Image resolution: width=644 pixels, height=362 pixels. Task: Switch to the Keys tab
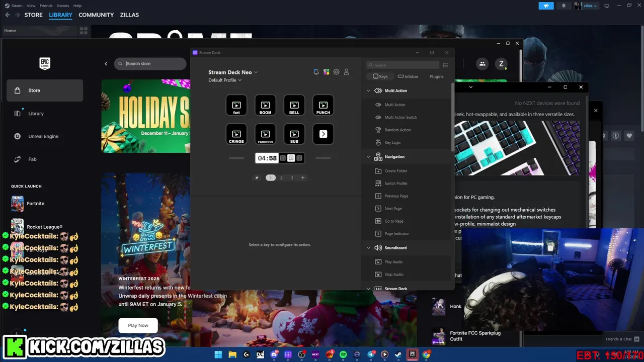[380, 76]
